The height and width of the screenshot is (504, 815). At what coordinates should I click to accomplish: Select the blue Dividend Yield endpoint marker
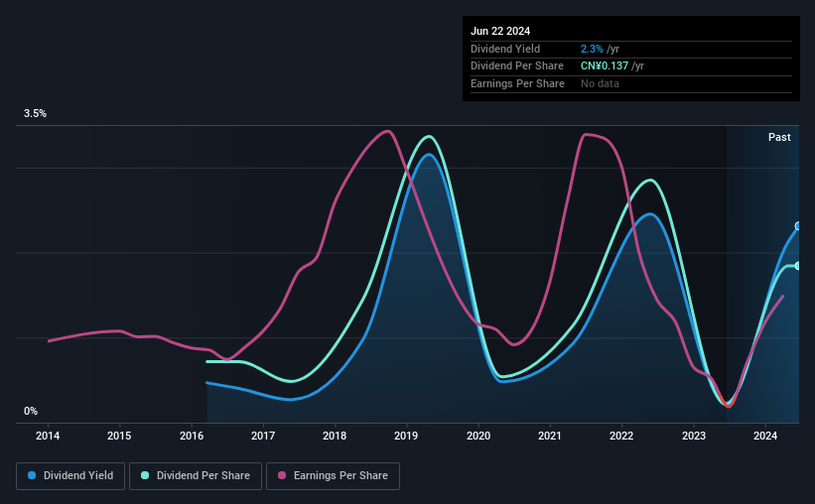coord(798,226)
